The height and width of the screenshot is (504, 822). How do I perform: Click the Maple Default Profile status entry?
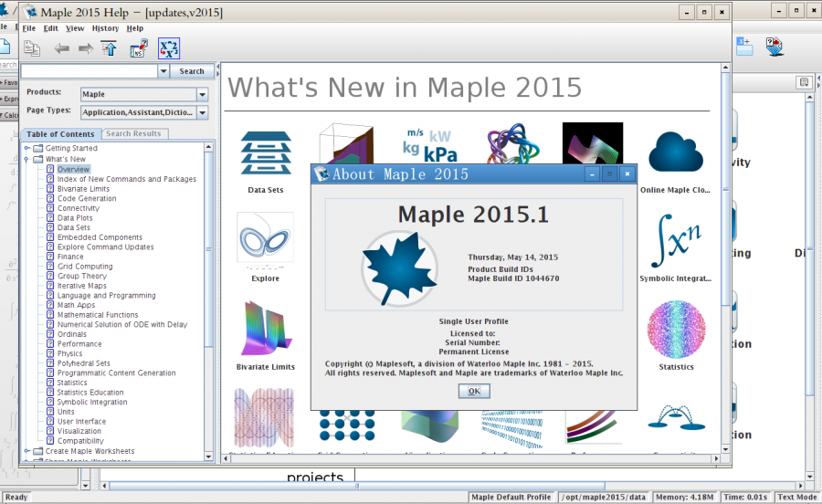tap(511, 498)
